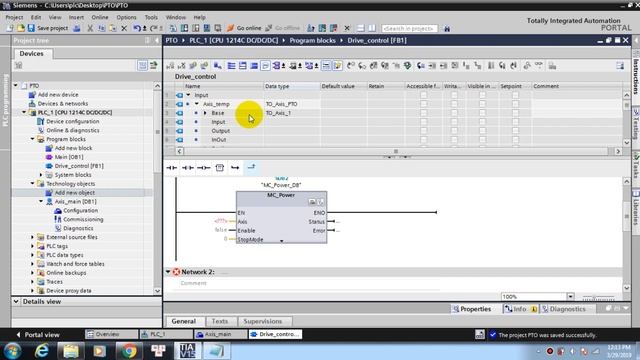Expand the MC_Power block parameter arrow

pyautogui.click(x=282, y=241)
